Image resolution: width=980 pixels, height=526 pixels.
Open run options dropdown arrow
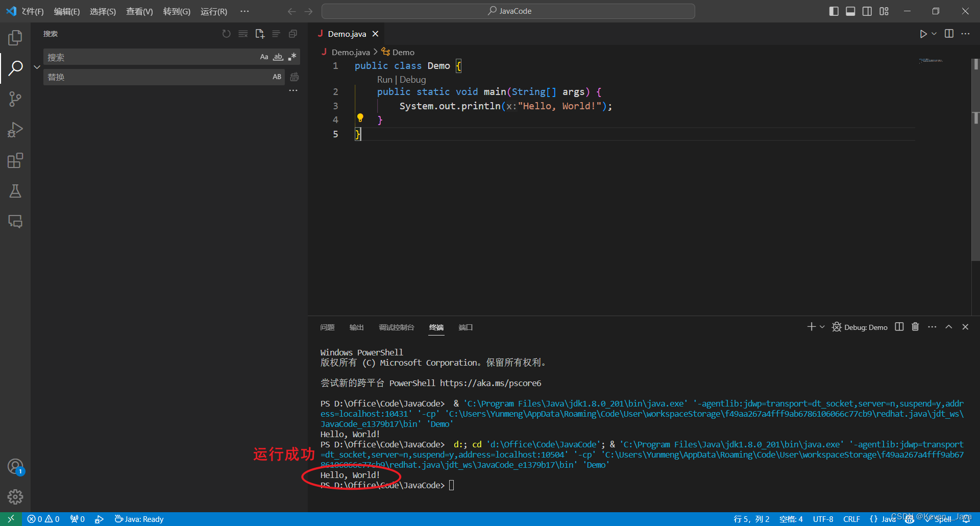tap(934, 34)
